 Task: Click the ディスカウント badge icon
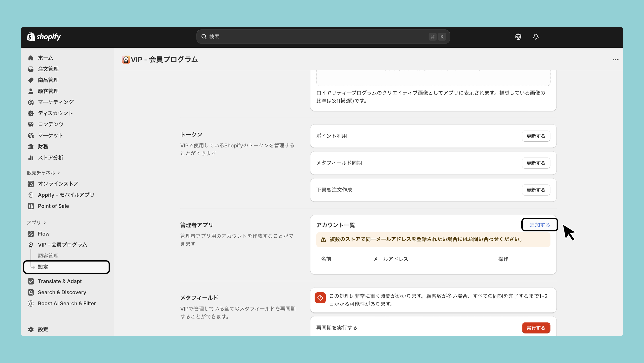pyautogui.click(x=31, y=113)
